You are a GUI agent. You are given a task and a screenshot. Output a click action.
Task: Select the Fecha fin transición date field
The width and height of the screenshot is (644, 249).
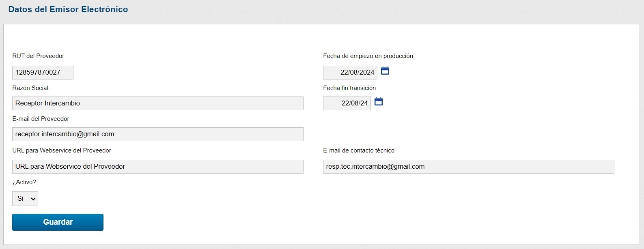point(347,103)
